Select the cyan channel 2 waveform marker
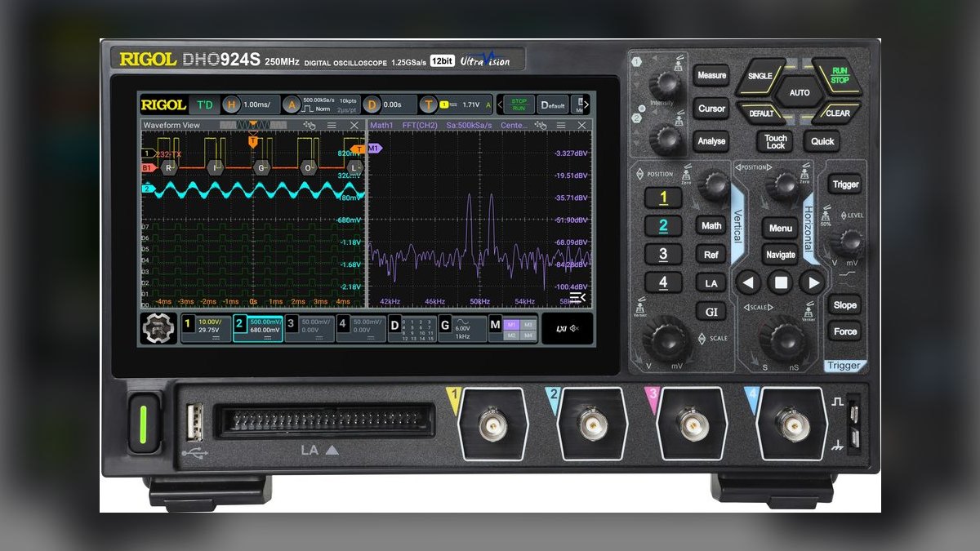The height and width of the screenshot is (551, 980). [x=148, y=189]
